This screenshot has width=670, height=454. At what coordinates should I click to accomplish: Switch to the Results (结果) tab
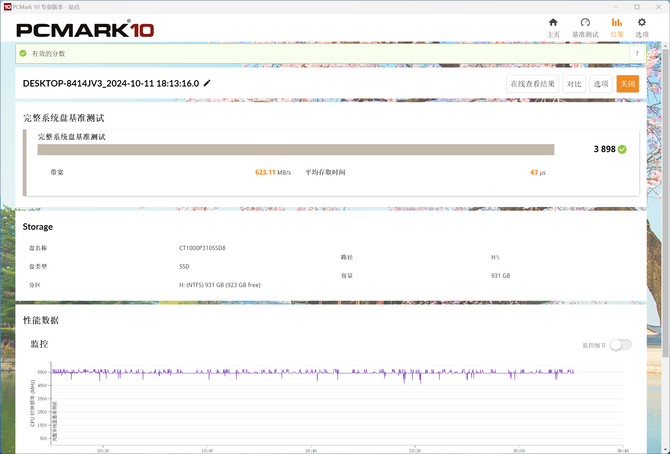(x=617, y=28)
